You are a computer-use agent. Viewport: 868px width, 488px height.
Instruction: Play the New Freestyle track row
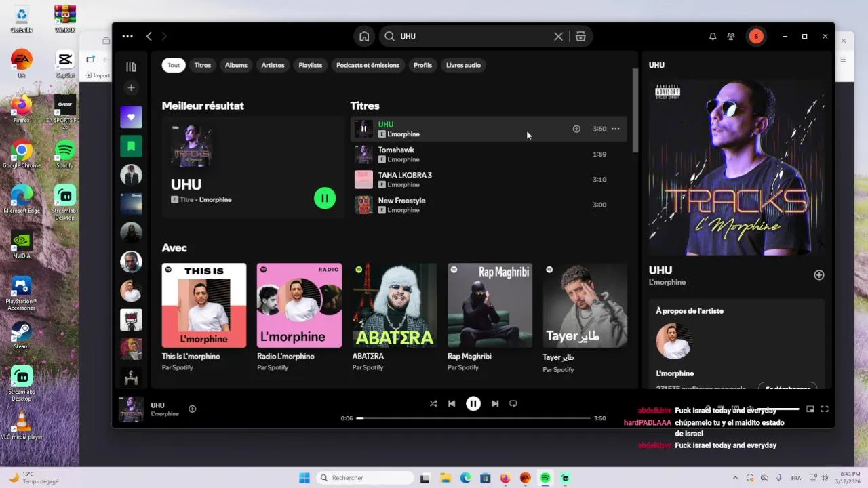pyautogui.click(x=488, y=205)
